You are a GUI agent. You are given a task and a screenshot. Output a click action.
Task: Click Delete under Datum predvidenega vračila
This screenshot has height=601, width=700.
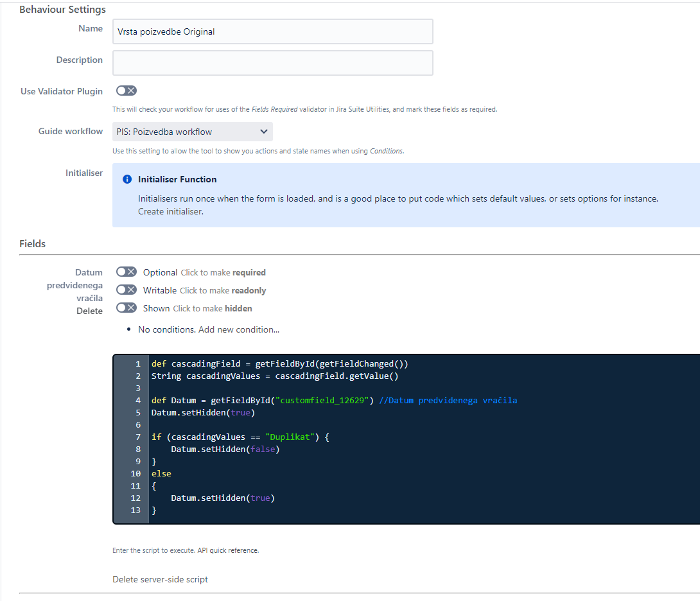click(89, 311)
